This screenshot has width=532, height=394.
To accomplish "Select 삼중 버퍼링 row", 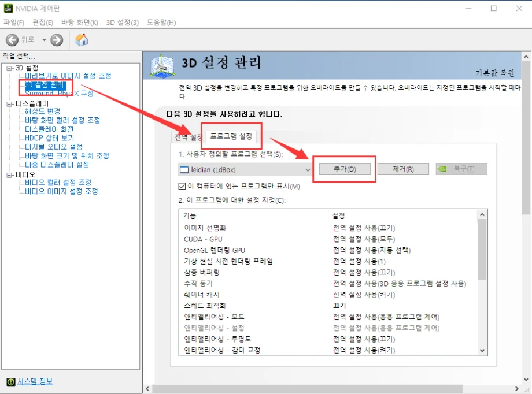I will pyautogui.click(x=328, y=272).
